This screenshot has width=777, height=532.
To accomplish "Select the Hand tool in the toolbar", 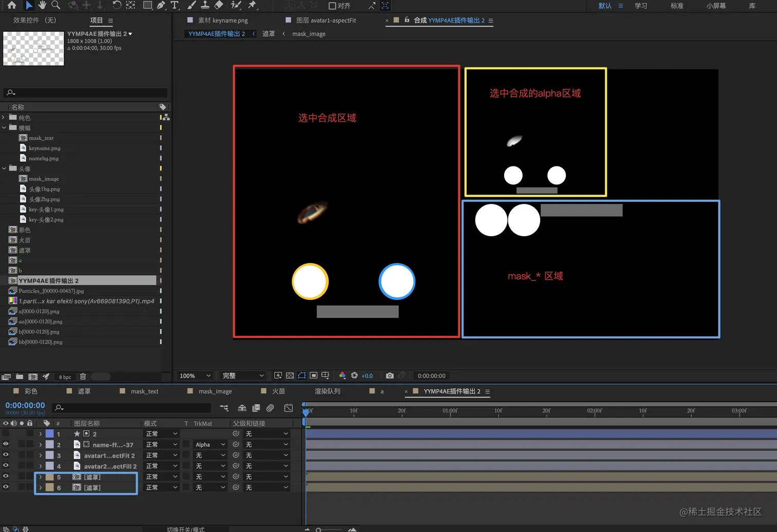I will coord(42,5).
